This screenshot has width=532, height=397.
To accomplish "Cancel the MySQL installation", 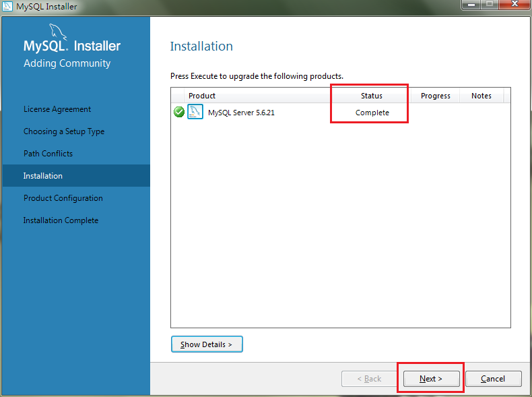I will point(493,378).
